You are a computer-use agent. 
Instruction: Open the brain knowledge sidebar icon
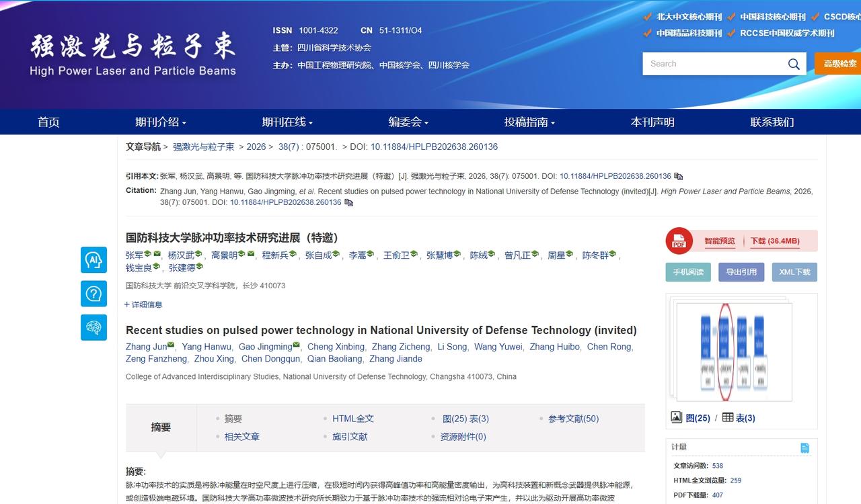click(x=93, y=327)
